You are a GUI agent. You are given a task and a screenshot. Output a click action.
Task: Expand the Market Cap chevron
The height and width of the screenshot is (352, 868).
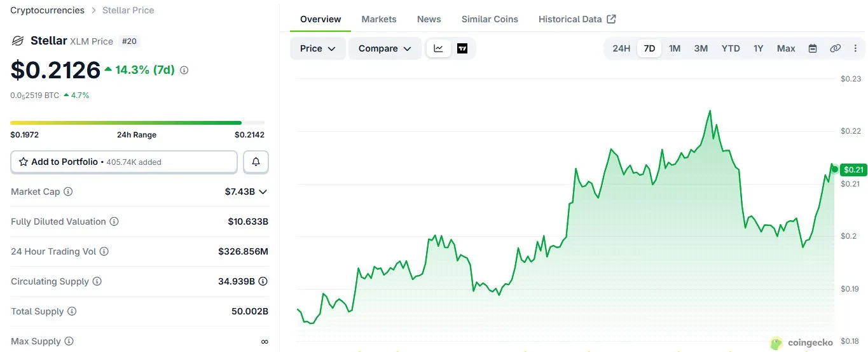tap(263, 192)
